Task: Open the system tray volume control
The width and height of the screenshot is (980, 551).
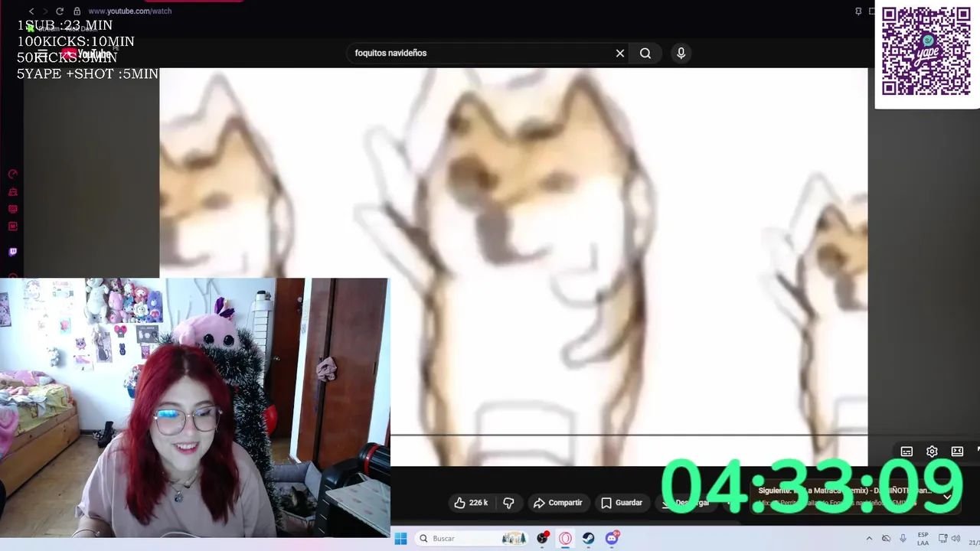Action: [955, 539]
